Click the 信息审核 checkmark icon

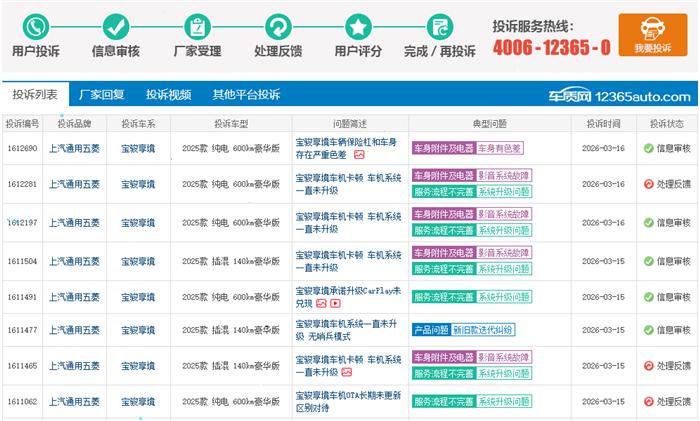(116, 26)
